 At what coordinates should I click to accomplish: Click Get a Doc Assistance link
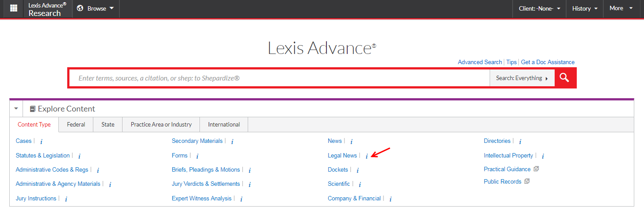[x=548, y=62]
